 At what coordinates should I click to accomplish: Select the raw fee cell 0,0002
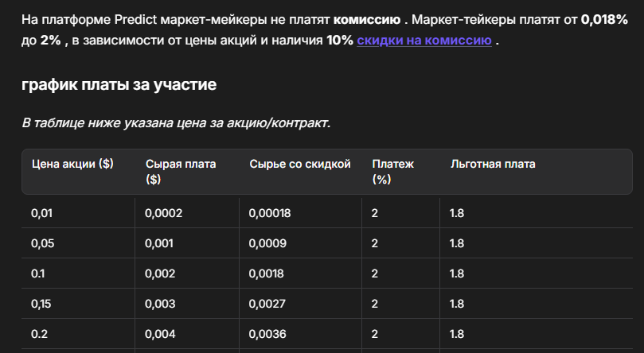(163, 213)
